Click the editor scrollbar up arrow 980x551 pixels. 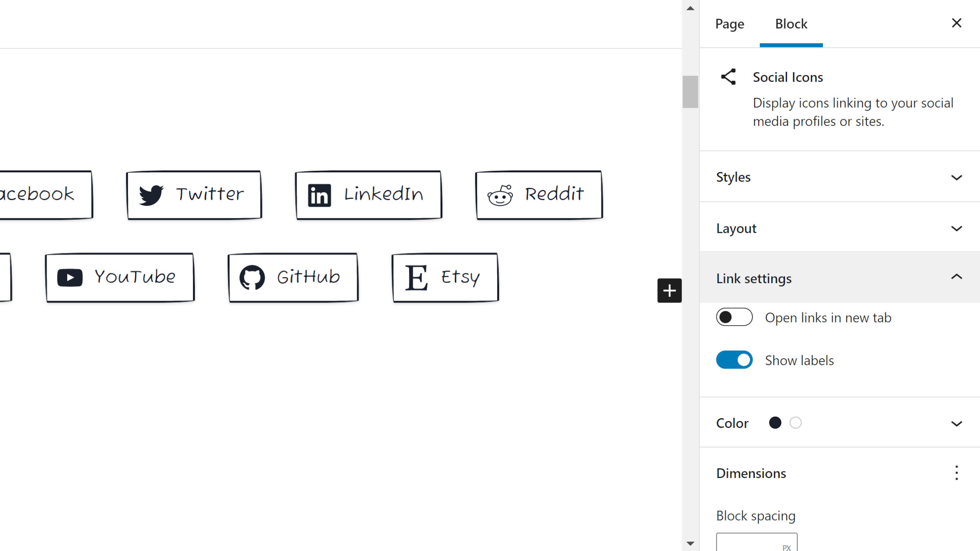(690, 8)
